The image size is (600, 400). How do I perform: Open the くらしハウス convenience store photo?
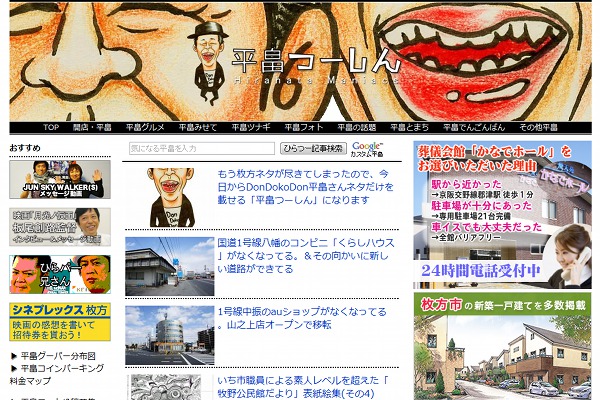click(169, 266)
